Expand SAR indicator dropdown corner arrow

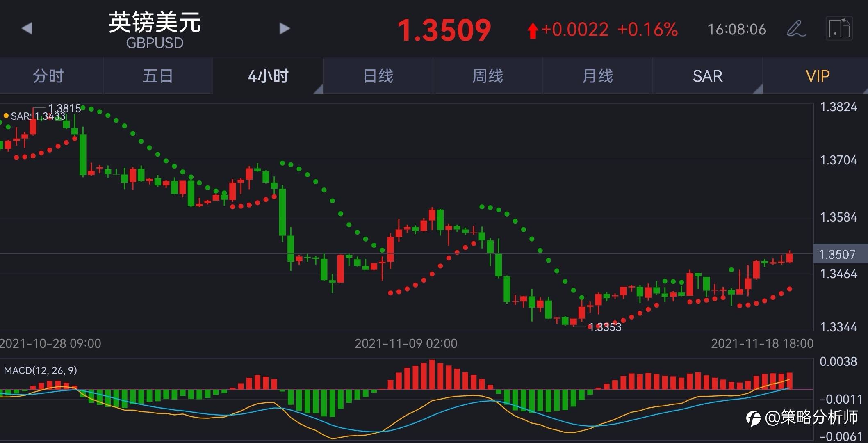tap(758, 89)
